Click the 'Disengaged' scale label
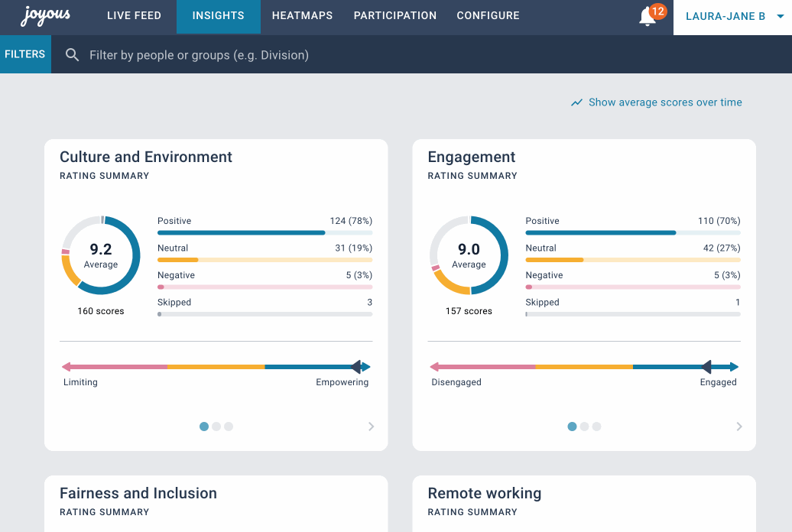 456,382
